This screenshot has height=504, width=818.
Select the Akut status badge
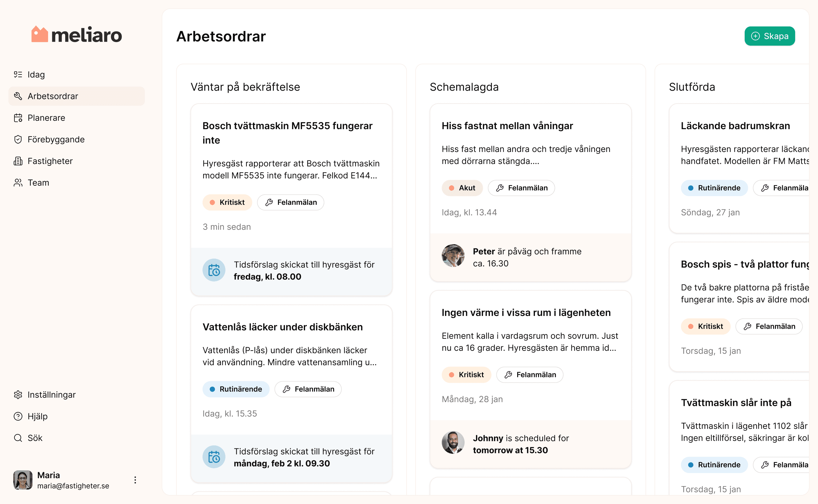click(x=462, y=188)
